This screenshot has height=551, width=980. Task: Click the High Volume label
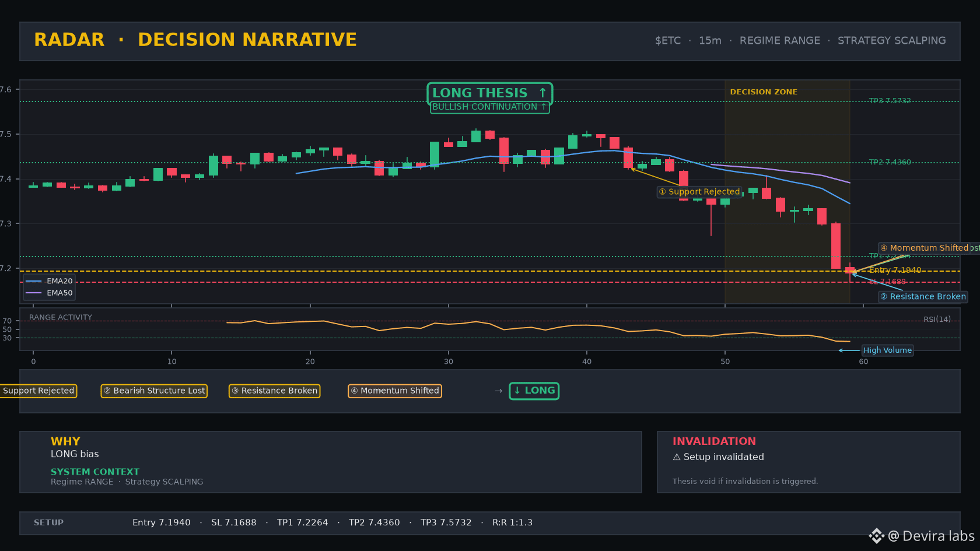click(887, 350)
